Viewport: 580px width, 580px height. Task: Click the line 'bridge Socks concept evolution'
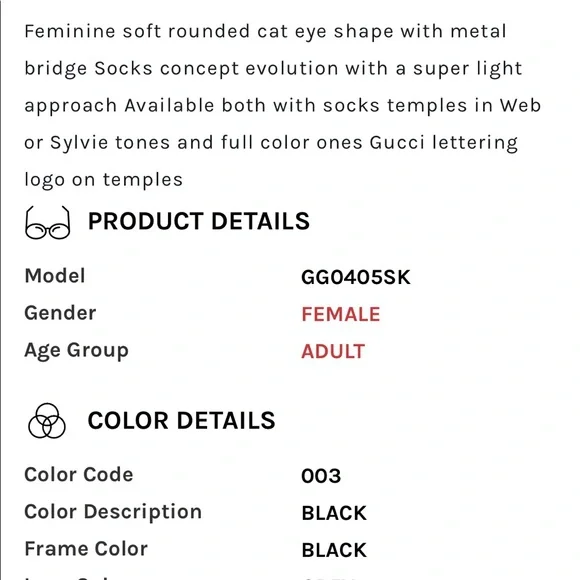[273, 69]
